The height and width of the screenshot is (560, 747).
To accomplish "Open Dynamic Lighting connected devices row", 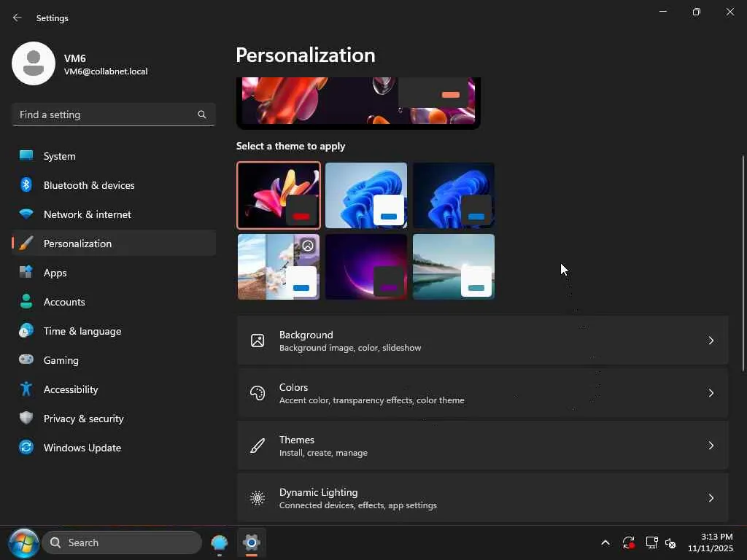I will tap(483, 498).
